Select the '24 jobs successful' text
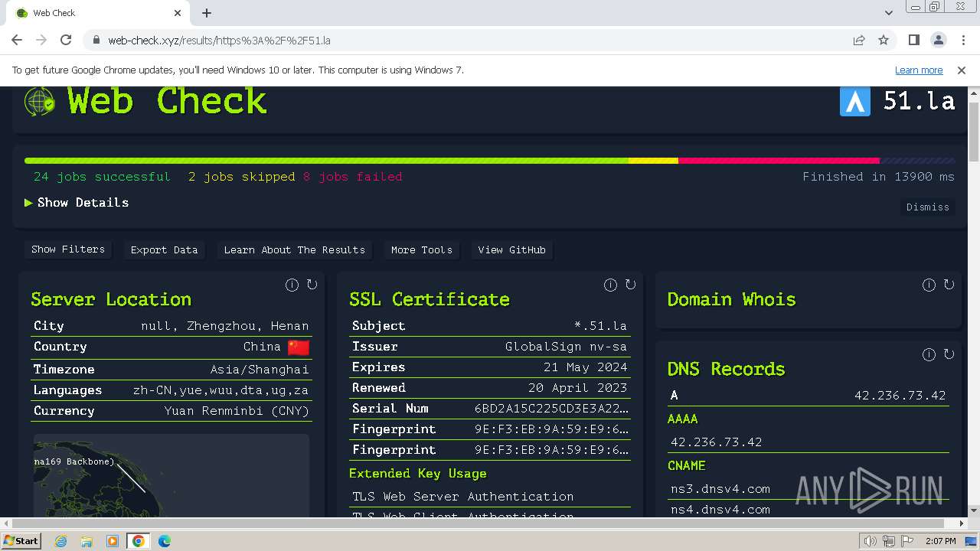The width and height of the screenshot is (980, 551). [x=102, y=177]
